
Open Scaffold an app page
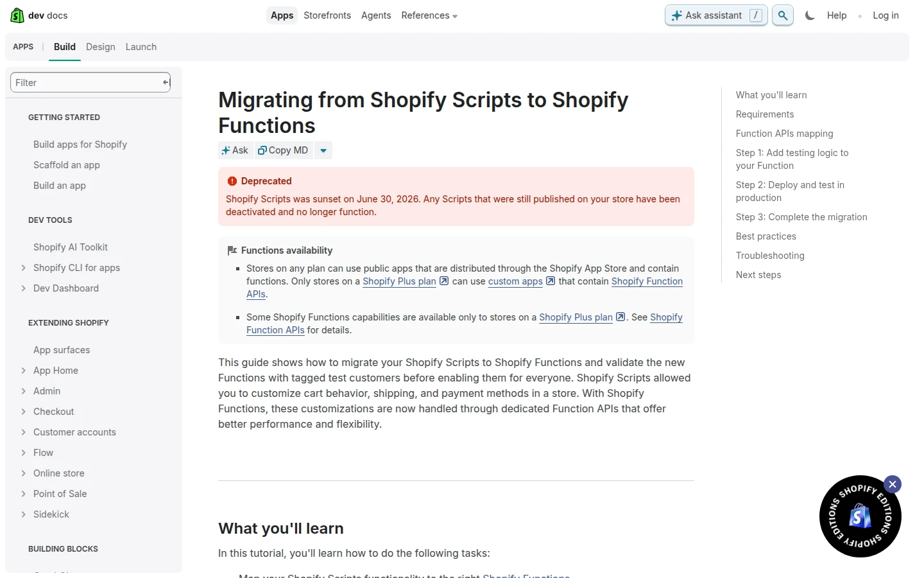(x=67, y=165)
